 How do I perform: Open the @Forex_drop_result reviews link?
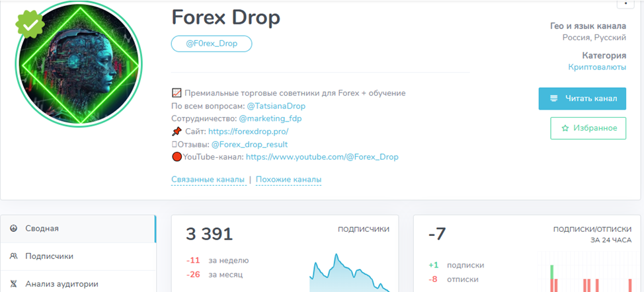click(249, 145)
